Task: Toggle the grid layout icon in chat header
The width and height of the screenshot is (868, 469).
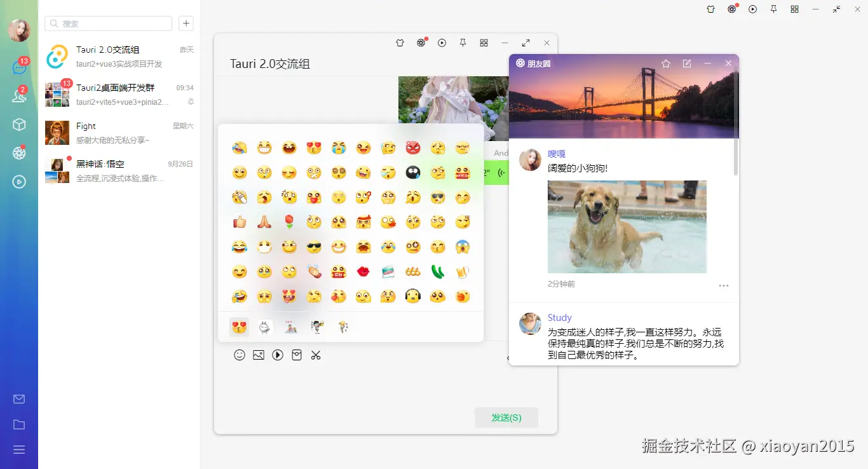Action: point(484,43)
